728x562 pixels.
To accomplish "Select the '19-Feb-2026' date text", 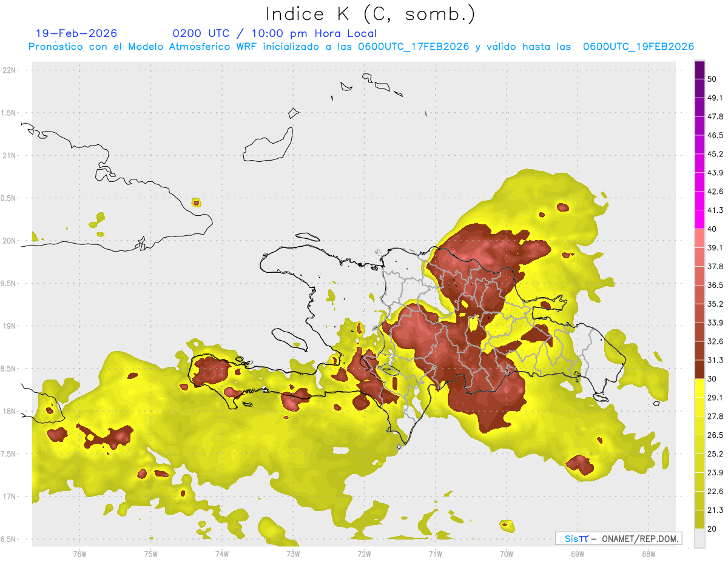I will click(76, 33).
